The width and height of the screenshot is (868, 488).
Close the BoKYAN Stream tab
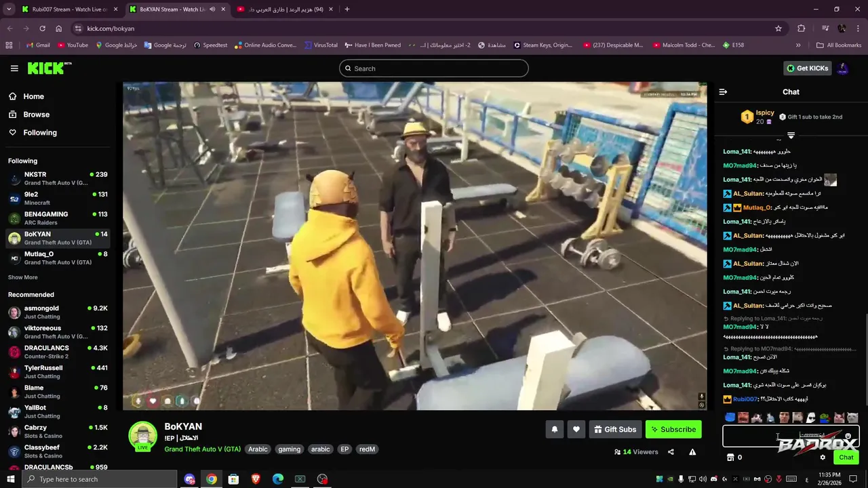223,9
